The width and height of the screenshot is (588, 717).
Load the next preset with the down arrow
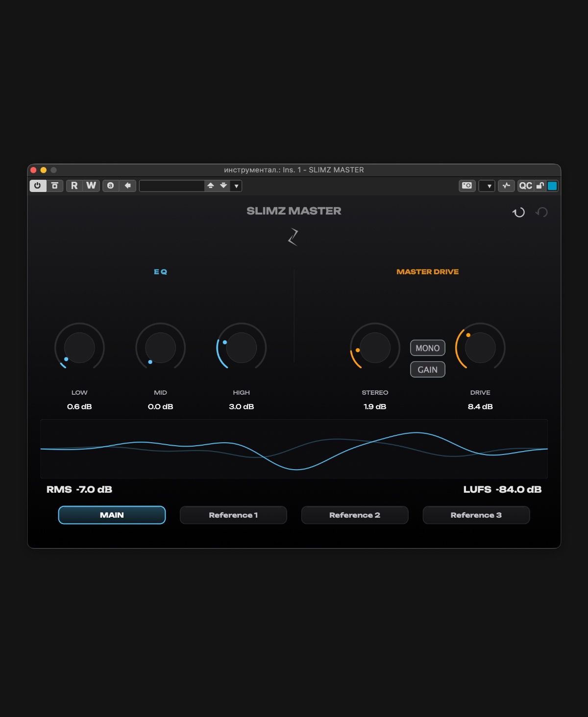click(223, 186)
